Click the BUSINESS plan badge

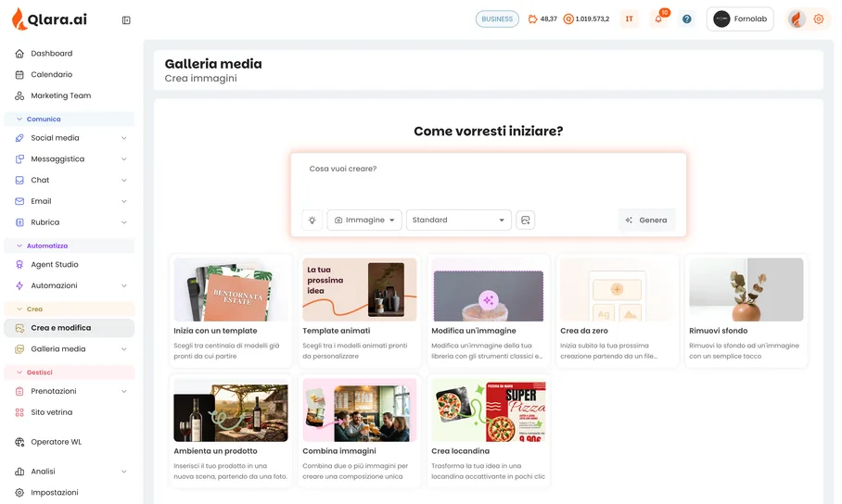(x=497, y=19)
